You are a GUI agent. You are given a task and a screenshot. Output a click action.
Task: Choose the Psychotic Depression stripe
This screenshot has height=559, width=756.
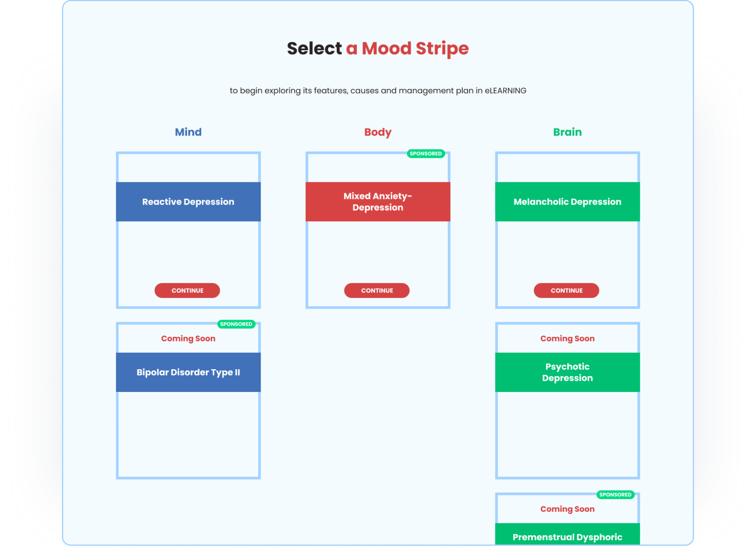[x=567, y=372]
